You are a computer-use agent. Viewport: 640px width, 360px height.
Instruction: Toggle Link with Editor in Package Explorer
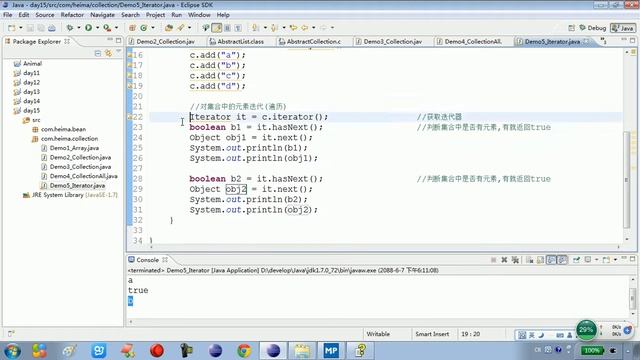(108, 53)
